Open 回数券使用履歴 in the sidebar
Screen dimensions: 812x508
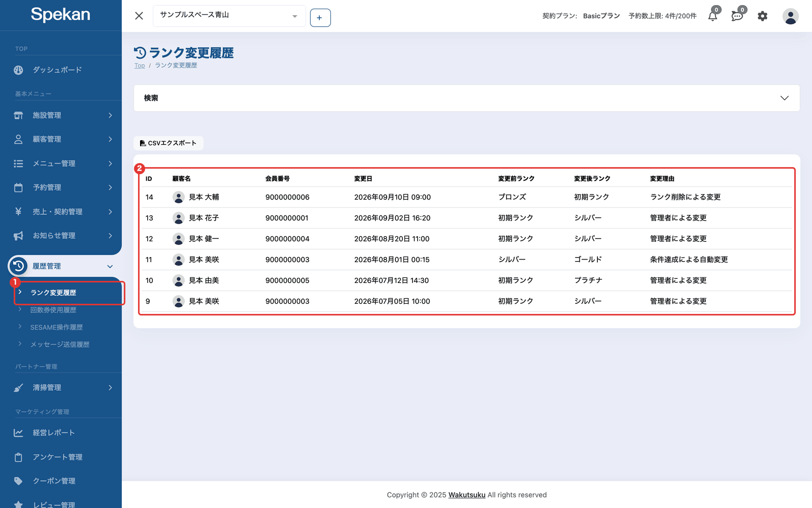pyautogui.click(x=53, y=310)
